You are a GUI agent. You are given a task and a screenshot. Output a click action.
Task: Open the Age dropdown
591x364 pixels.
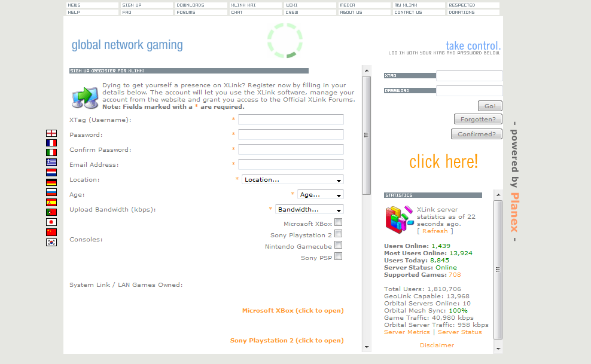pyautogui.click(x=321, y=195)
